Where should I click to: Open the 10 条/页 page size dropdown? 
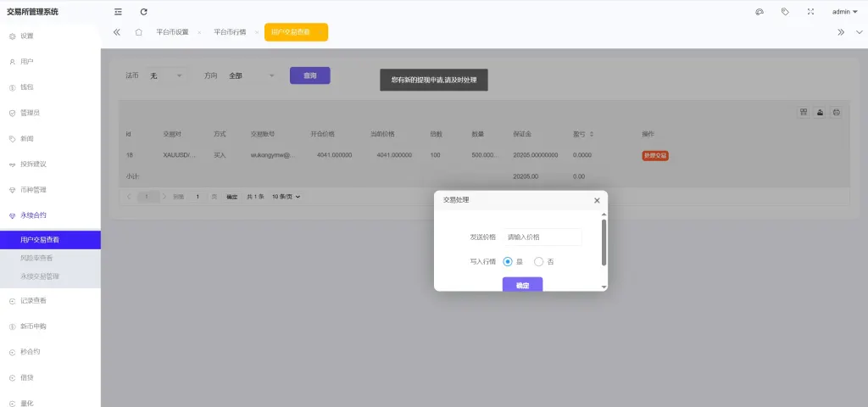click(x=287, y=197)
